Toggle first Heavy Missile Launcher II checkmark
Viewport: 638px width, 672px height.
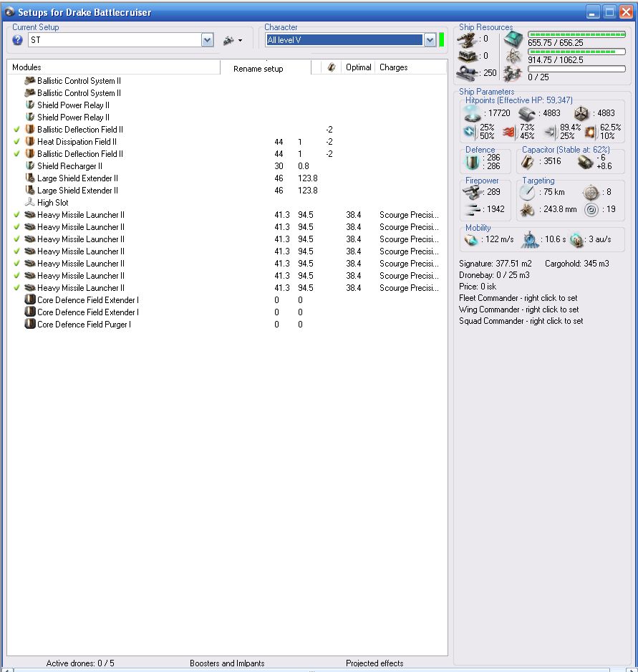click(16, 215)
